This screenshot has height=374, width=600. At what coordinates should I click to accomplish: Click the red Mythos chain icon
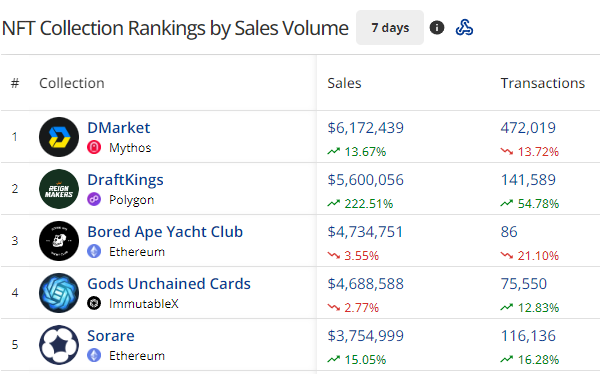[x=94, y=147]
